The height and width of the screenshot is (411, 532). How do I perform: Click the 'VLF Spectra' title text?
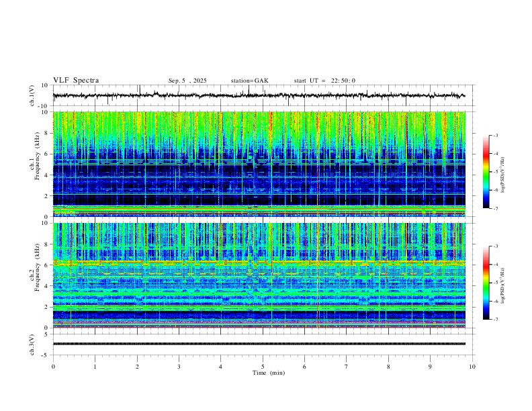[76, 81]
